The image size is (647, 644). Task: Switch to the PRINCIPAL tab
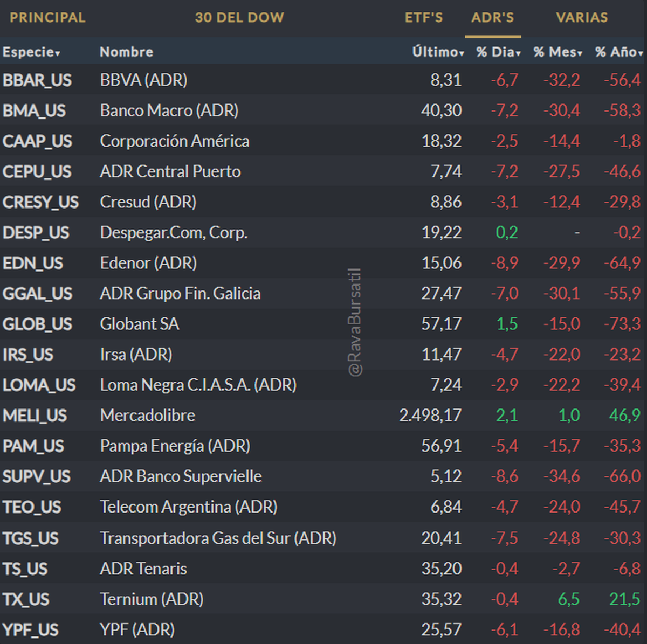coord(47,17)
